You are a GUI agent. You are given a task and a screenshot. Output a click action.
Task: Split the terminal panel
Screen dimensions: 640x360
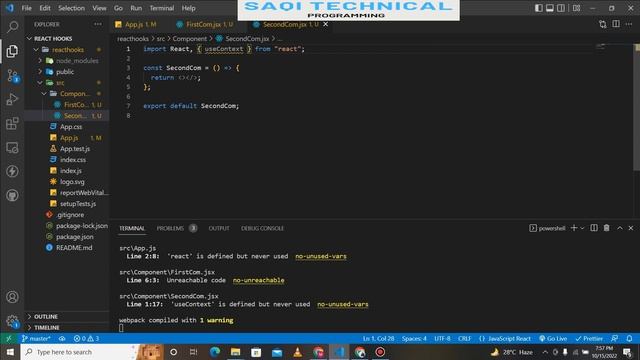point(594,228)
